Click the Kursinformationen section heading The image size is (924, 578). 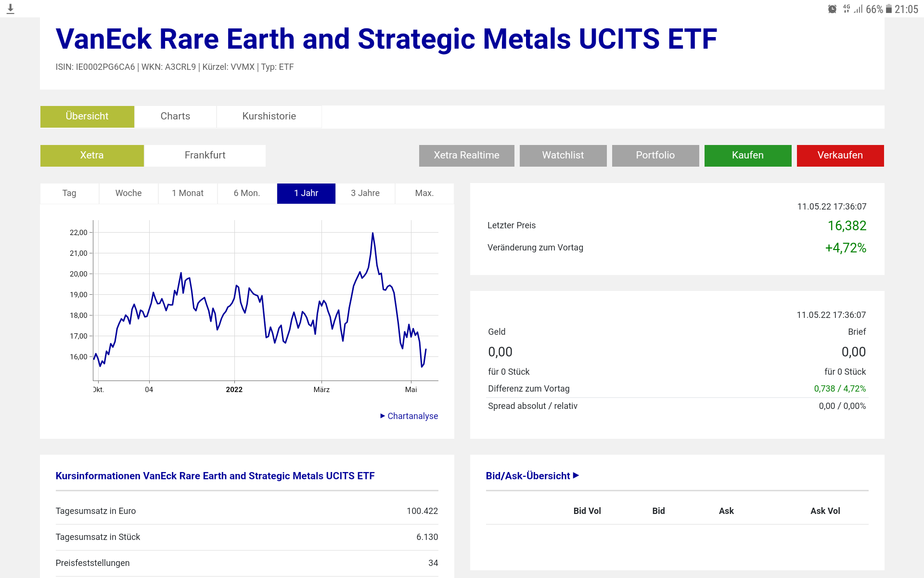pos(215,476)
